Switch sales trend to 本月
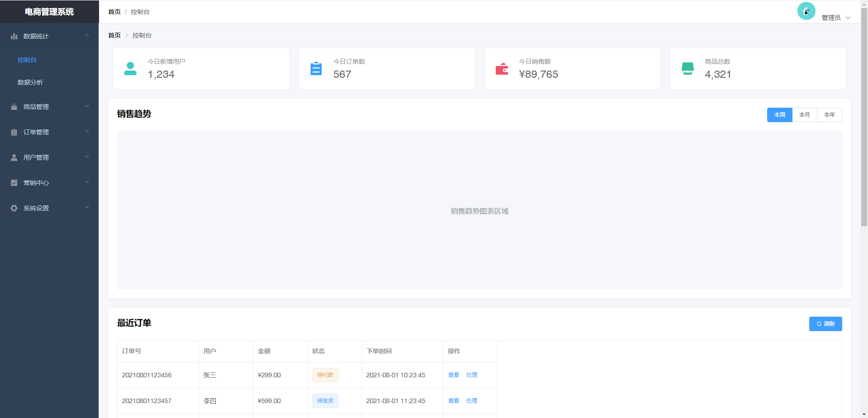Viewport: 868px width, 418px height. pos(804,115)
